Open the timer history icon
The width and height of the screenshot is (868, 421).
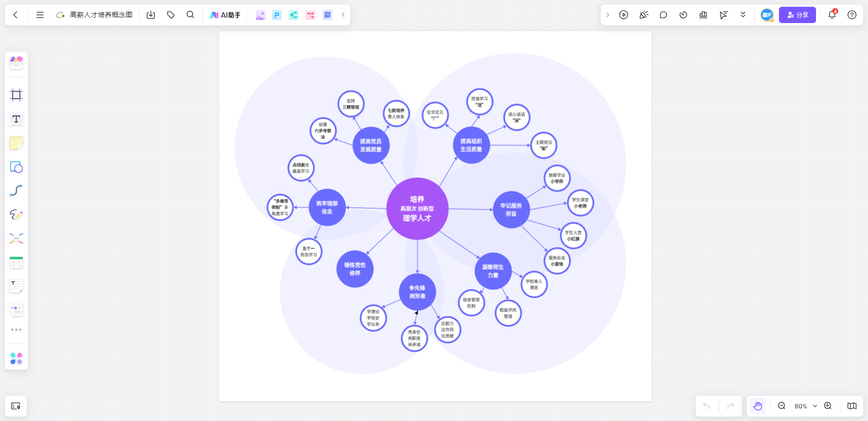pos(683,15)
